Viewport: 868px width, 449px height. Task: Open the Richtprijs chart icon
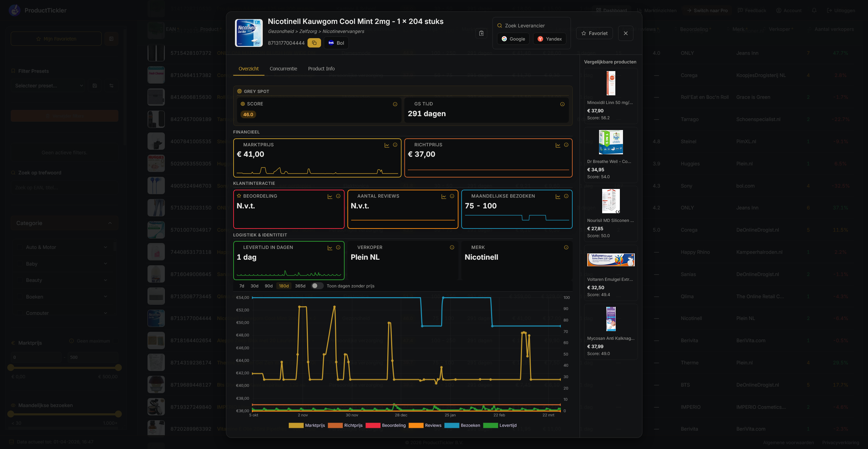pyautogui.click(x=558, y=145)
